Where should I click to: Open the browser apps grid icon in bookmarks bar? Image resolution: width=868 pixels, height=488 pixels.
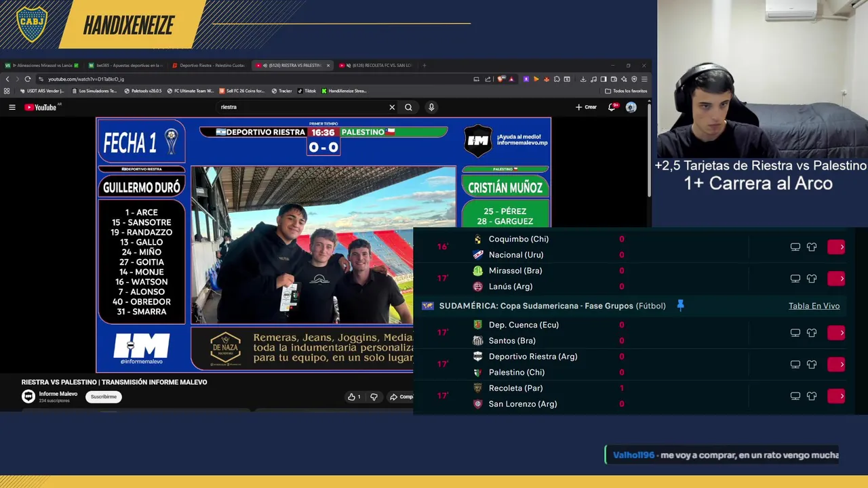pos(7,91)
